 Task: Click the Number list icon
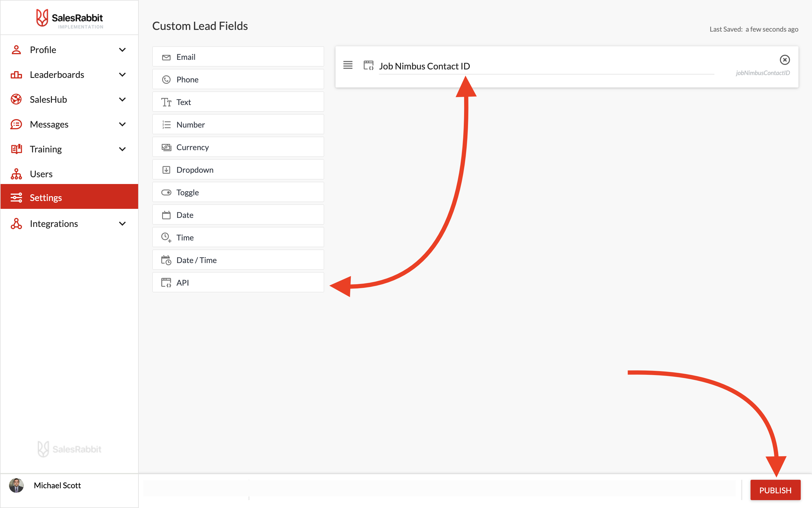(x=166, y=125)
